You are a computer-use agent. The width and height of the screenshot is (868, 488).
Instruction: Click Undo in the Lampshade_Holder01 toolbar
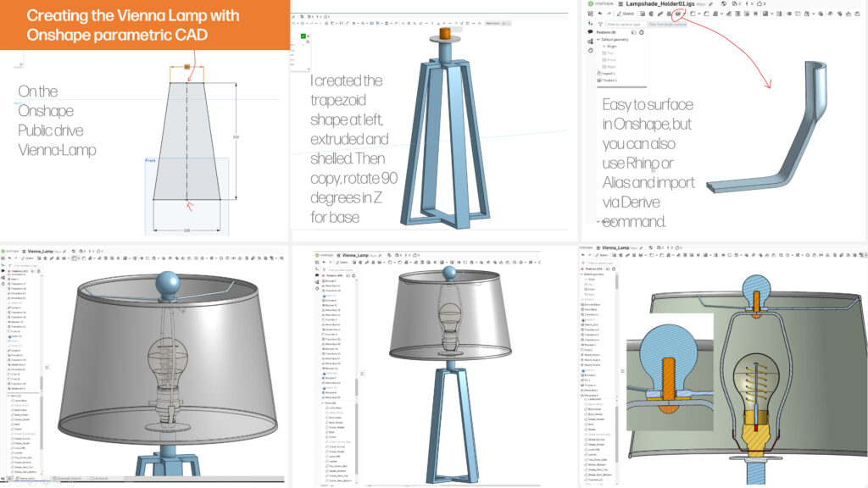tap(598, 14)
